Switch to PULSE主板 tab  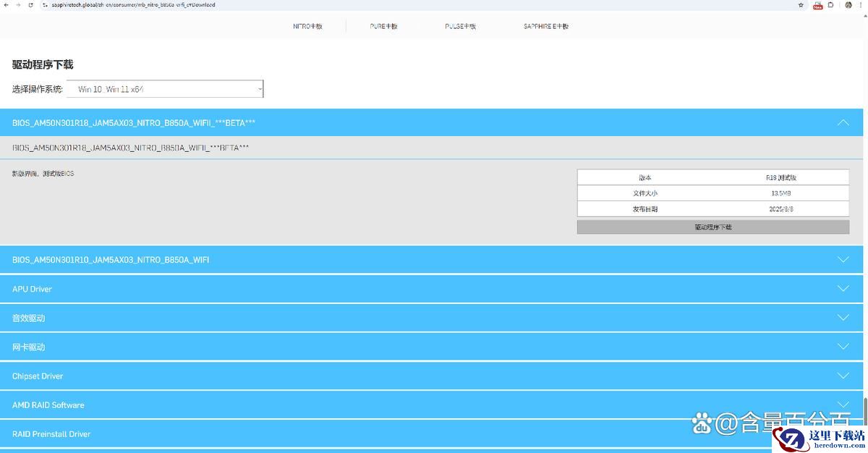click(460, 26)
